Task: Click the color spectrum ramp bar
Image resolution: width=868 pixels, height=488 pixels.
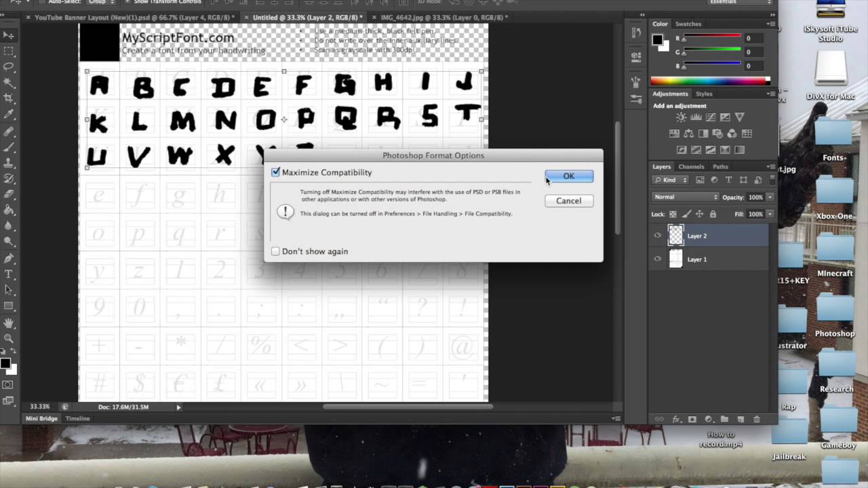Action: coord(710,81)
